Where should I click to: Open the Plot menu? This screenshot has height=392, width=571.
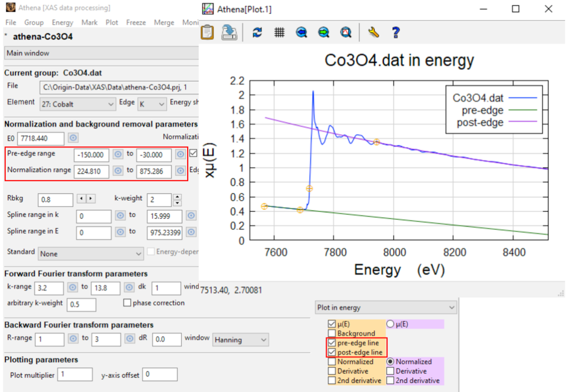(x=112, y=23)
